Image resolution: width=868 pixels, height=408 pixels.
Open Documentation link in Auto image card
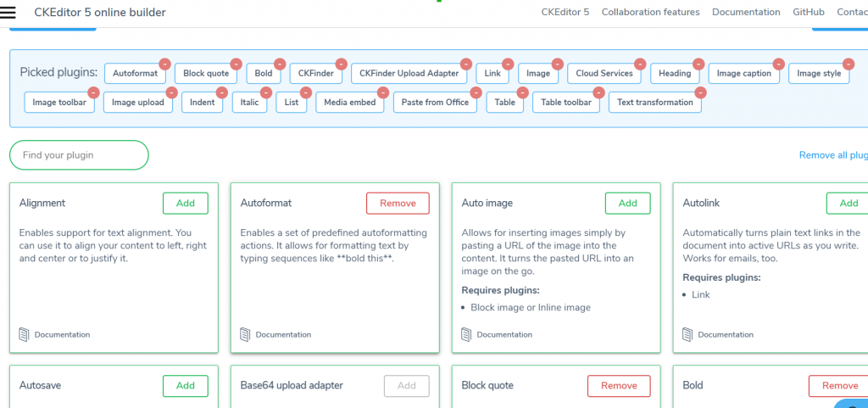[x=505, y=334]
